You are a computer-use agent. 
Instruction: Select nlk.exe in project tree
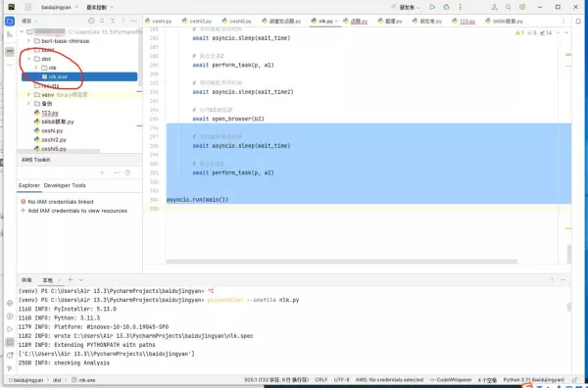(79, 76)
